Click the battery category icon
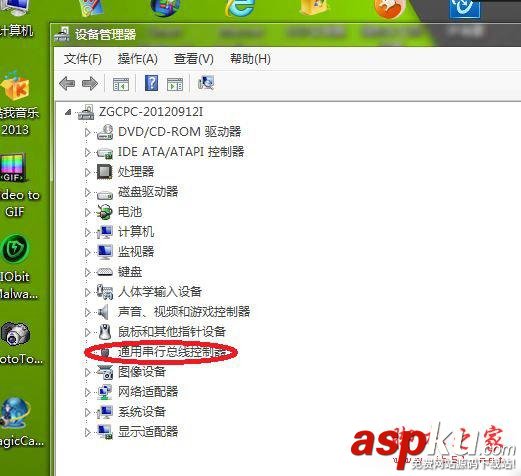Screen dimensions: 521x476 (105, 212)
